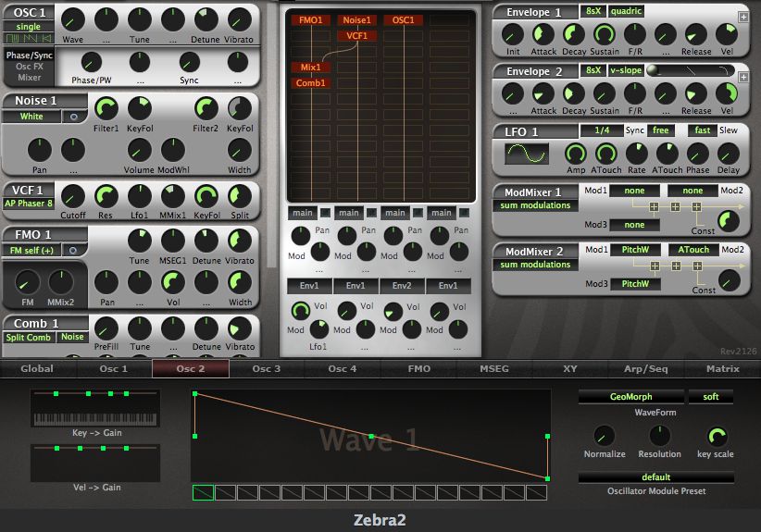The image size is (761, 532).
Task: Open ModMixer 1 Mod1 'none' source selector
Action: (634, 191)
